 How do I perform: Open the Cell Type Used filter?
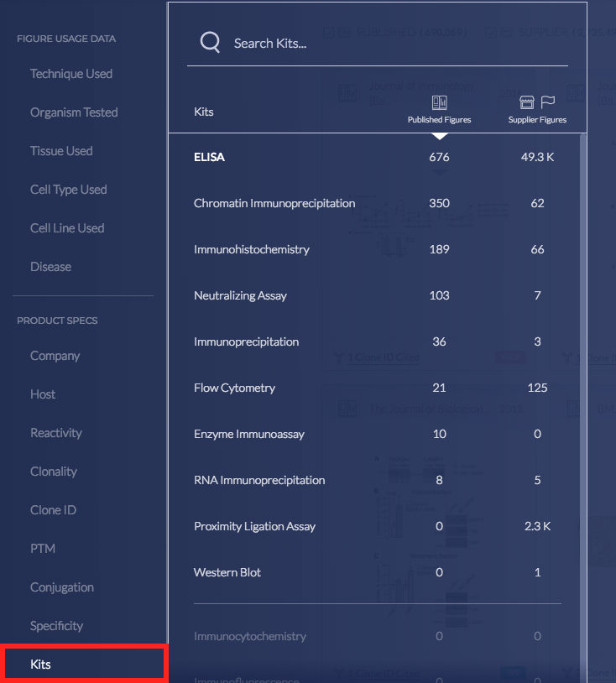tap(68, 190)
